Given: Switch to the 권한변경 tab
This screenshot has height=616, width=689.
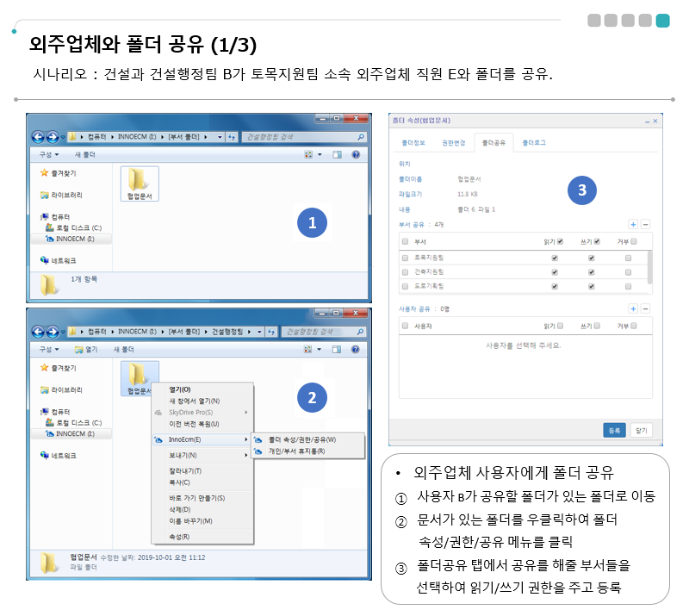Looking at the screenshot, I should 453,142.
